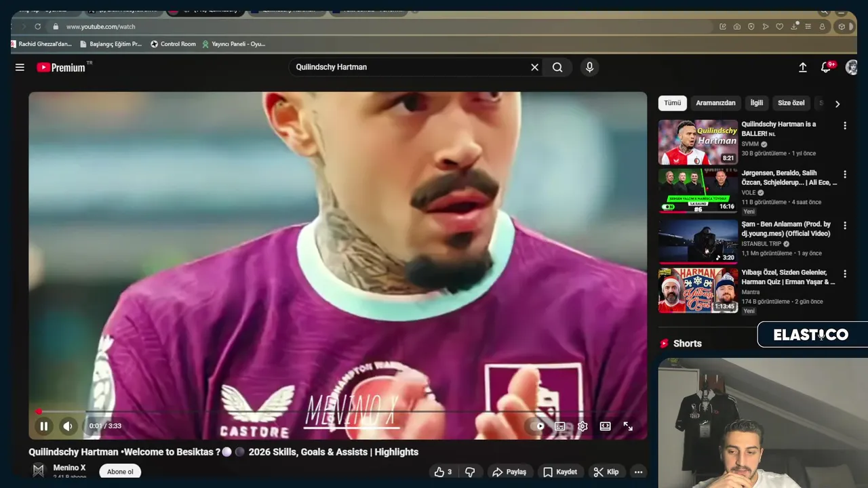Open account avatar menu
The image size is (868, 488).
click(851, 67)
